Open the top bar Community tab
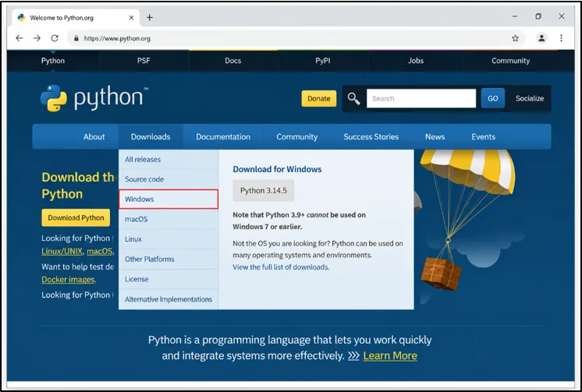 tap(510, 61)
